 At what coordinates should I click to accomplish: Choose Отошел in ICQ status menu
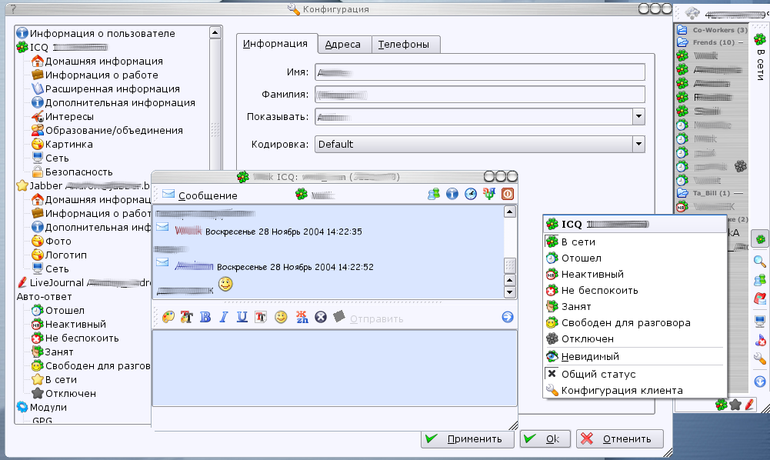coord(634,258)
